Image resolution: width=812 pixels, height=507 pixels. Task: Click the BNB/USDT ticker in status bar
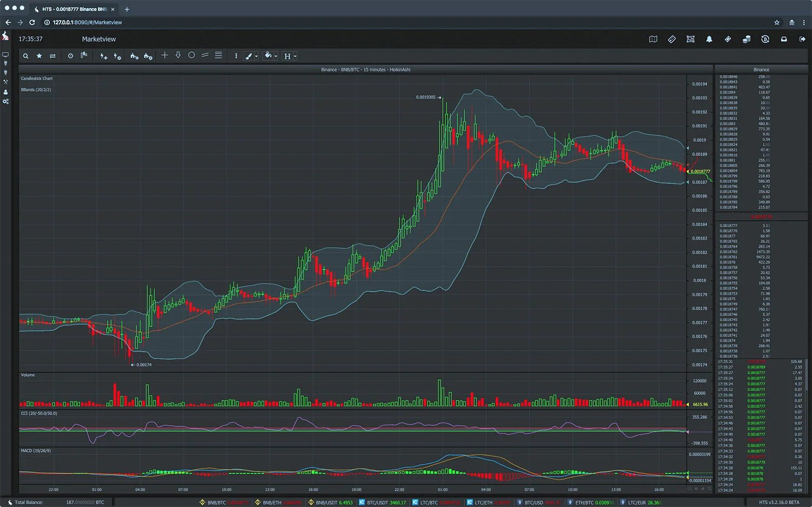click(330, 503)
